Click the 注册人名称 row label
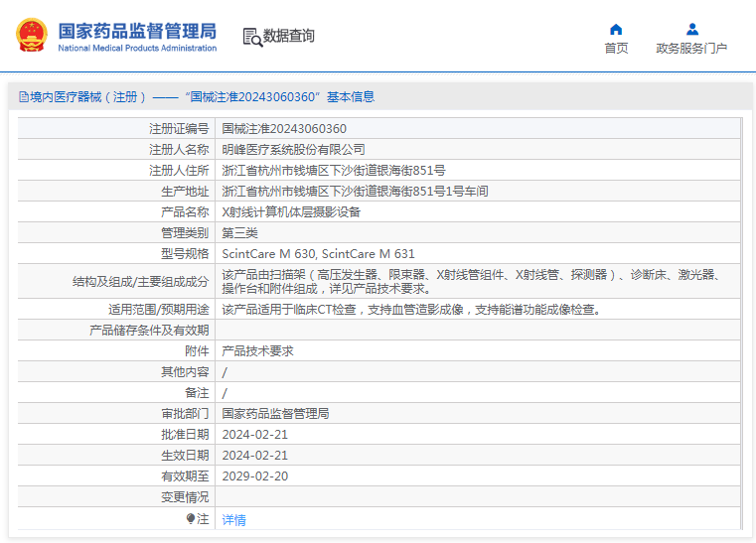 point(179,149)
